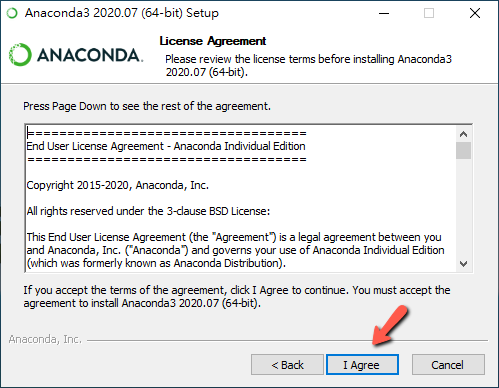
Task: Click the Anaconda logo in header
Action: pos(76,55)
